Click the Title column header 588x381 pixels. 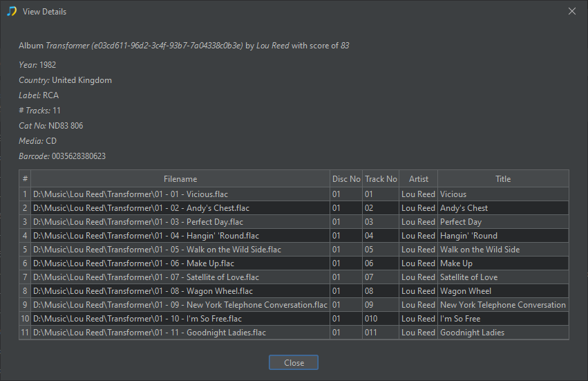[503, 179]
